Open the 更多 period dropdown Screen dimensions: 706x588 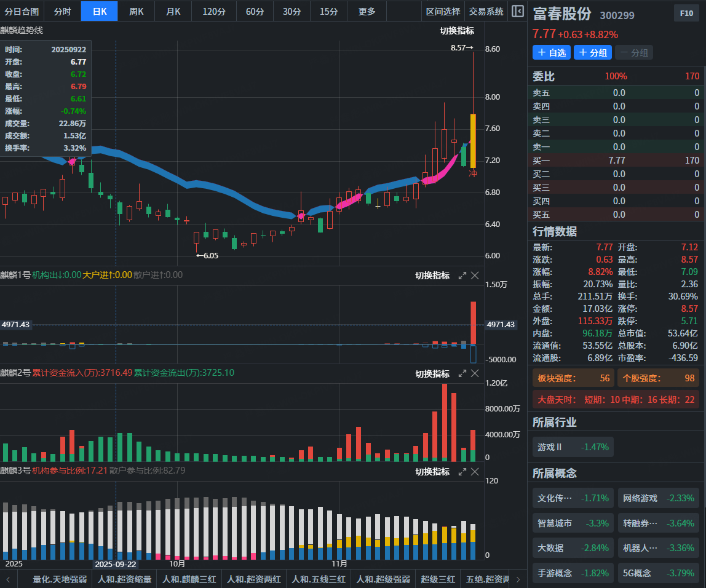coord(367,11)
